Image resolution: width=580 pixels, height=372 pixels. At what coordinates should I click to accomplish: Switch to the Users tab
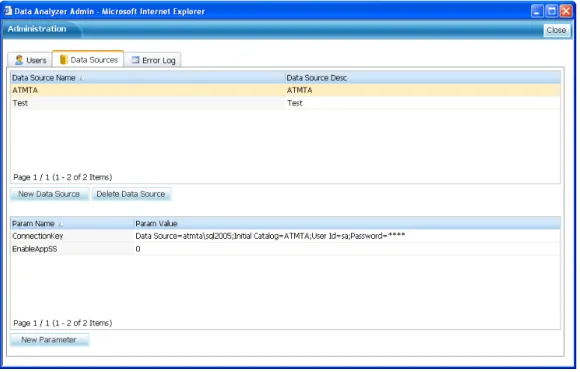tap(30, 60)
